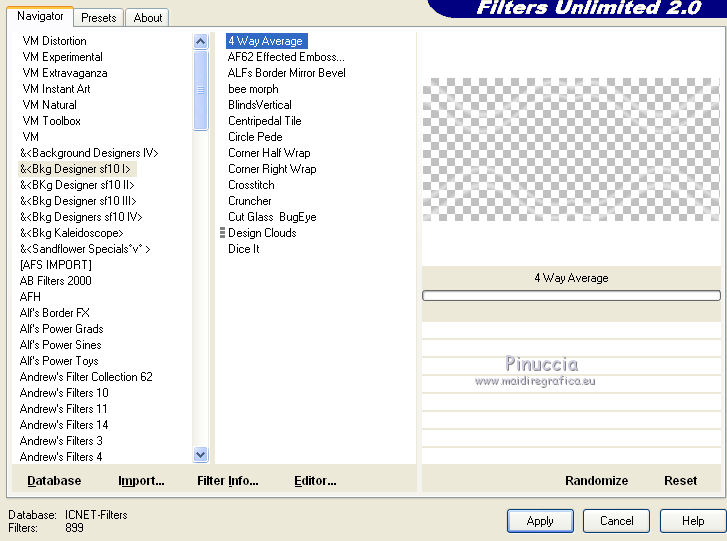Image resolution: width=727 pixels, height=541 pixels.
Task: Select the Andrew's Filters 11 category
Action: (x=64, y=409)
